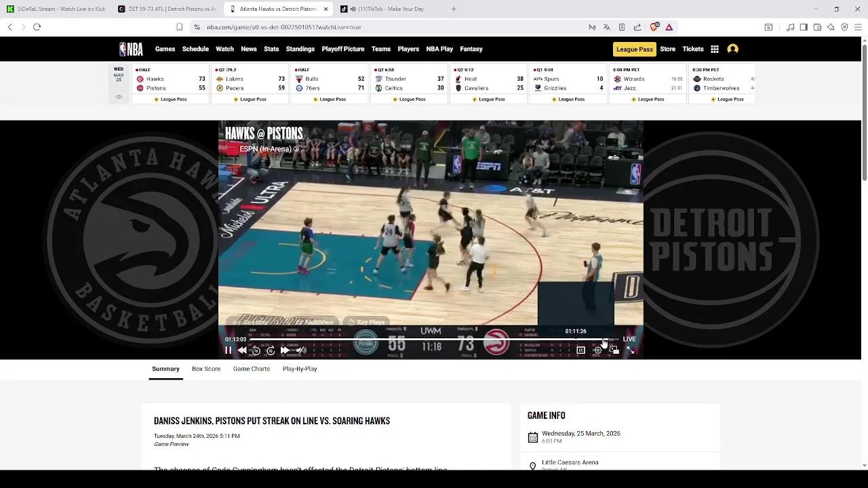The image size is (868, 488).
Task: Open the Schedule menu
Action: pos(195,49)
